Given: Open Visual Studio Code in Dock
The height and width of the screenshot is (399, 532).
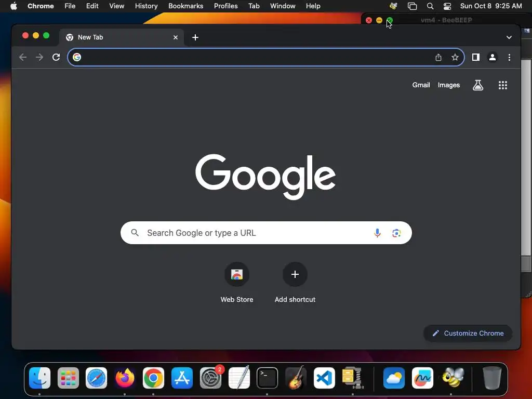Looking at the screenshot, I should point(324,378).
